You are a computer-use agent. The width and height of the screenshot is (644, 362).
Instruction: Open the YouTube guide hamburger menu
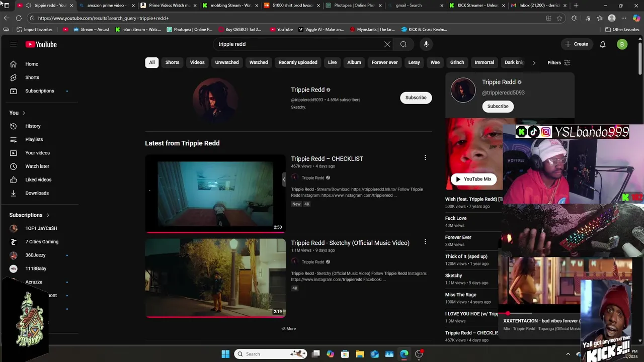tap(13, 44)
